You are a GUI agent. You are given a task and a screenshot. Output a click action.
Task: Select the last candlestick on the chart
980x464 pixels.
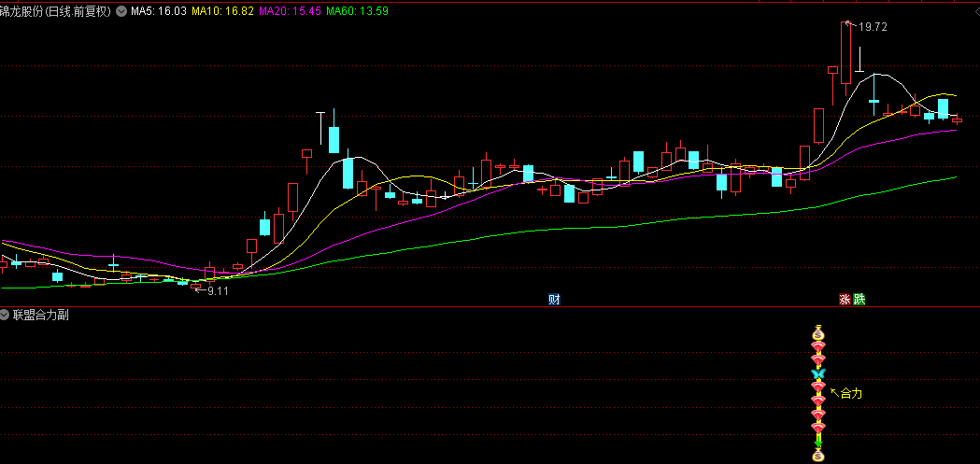pos(957,120)
